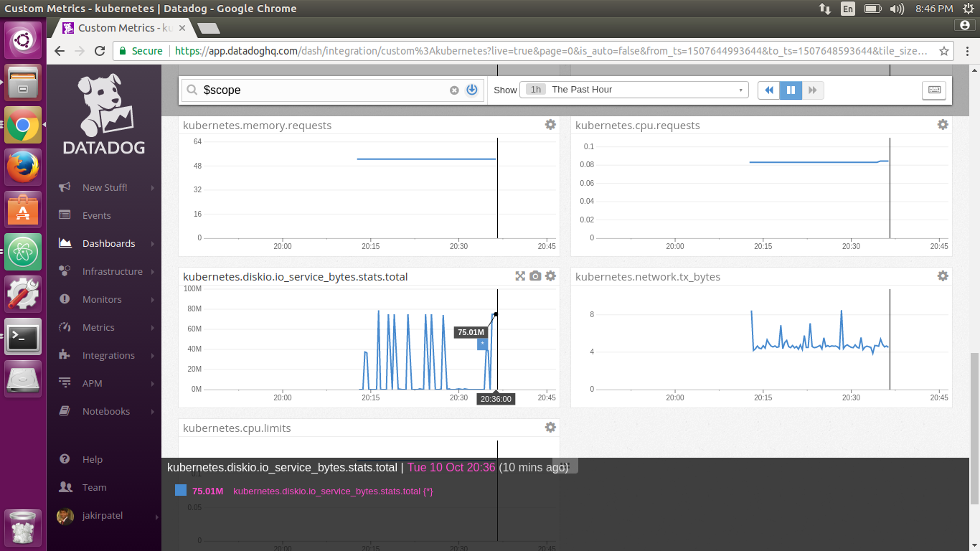Click the blue legend swatch for 75.01M
Screen dimensions: 980x551
point(181,491)
